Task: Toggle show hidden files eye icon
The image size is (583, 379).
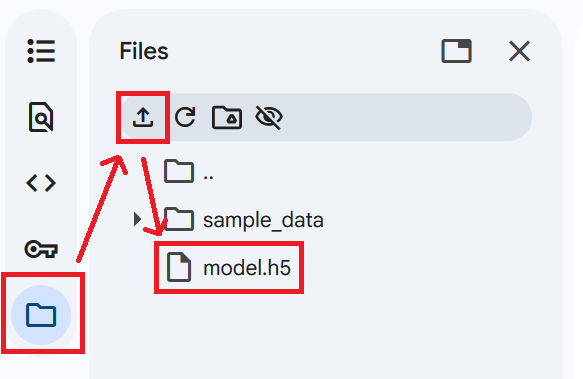Action: coord(269,117)
